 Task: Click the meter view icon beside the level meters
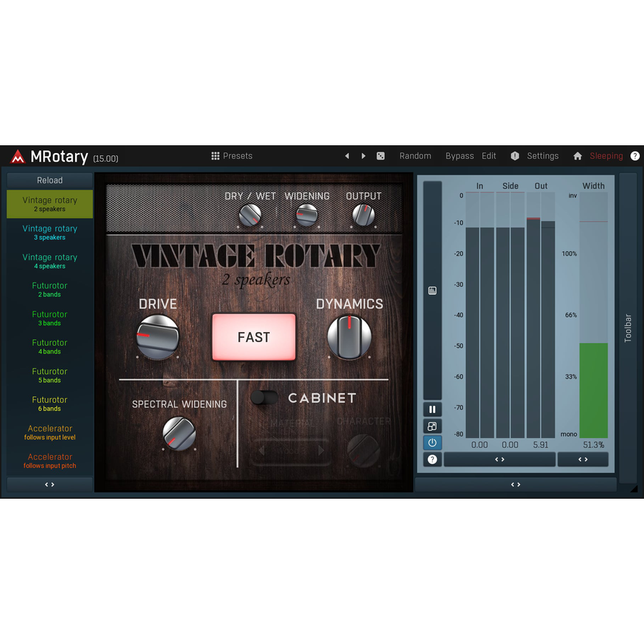(x=432, y=291)
